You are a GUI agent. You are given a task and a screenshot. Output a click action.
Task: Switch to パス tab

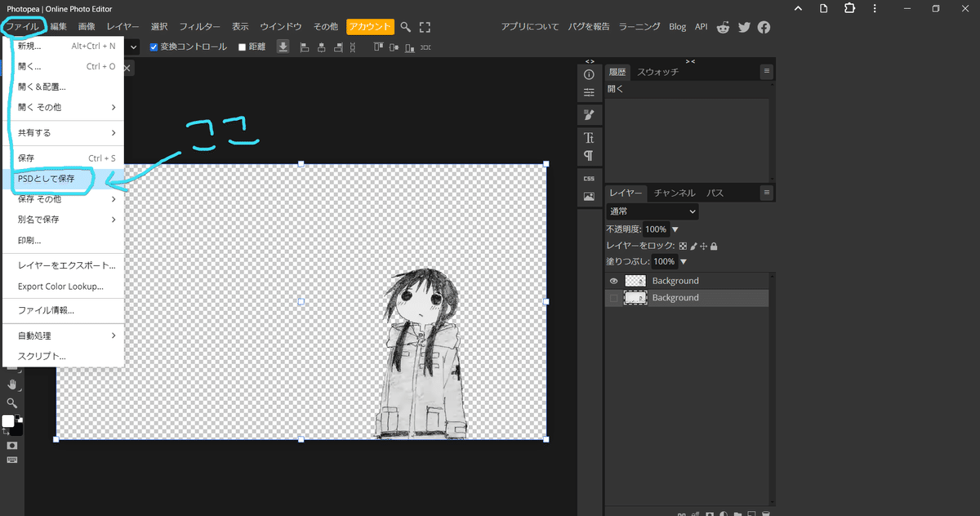point(715,193)
